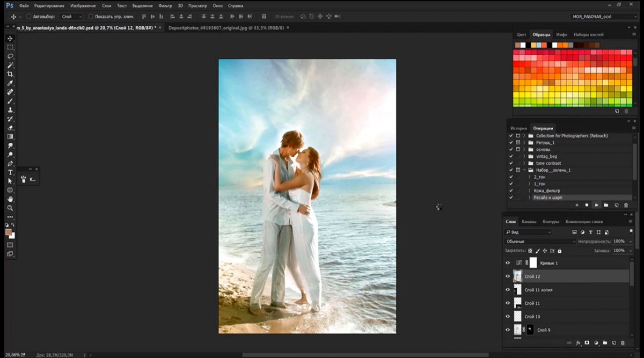Switch to the История tab
644x358 pixels.
(518, 128)
